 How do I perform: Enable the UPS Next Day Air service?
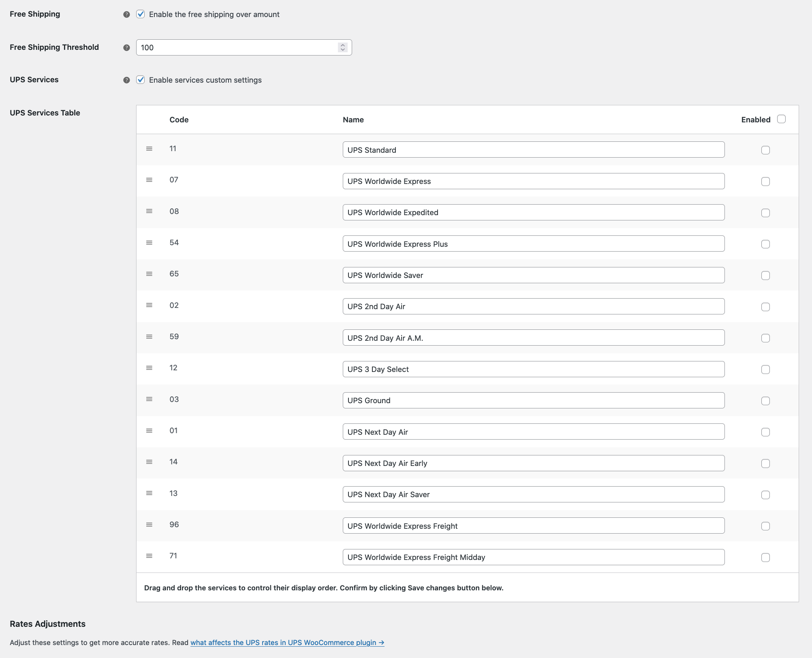click(765, 432)
